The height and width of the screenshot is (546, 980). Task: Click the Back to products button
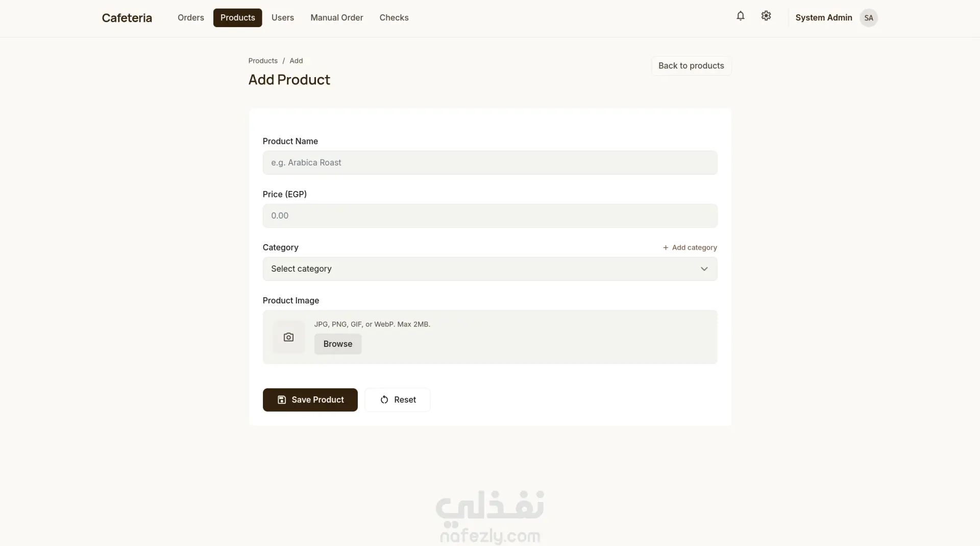[691, 66]
